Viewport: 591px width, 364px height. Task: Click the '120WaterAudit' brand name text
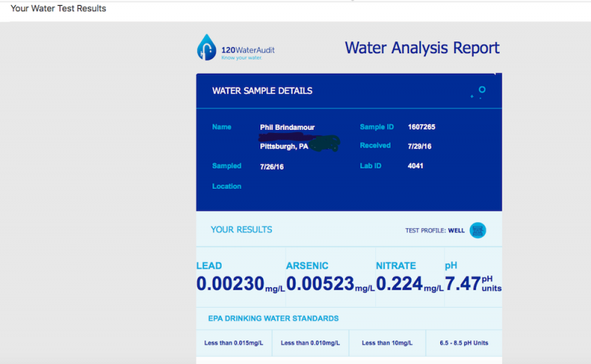pos(248,49)
